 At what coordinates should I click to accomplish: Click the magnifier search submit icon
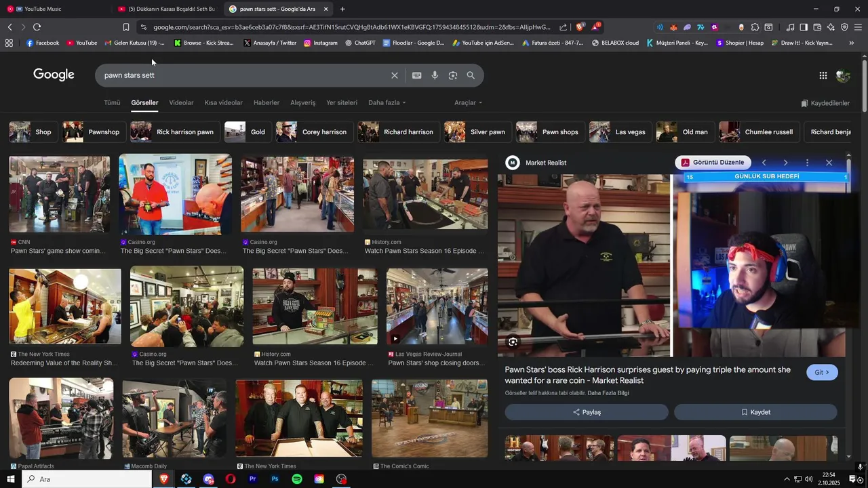click(x=471, y=75)
